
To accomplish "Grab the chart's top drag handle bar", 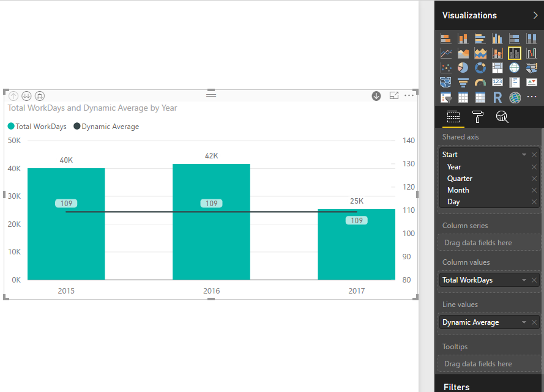I will click(211, 94).
